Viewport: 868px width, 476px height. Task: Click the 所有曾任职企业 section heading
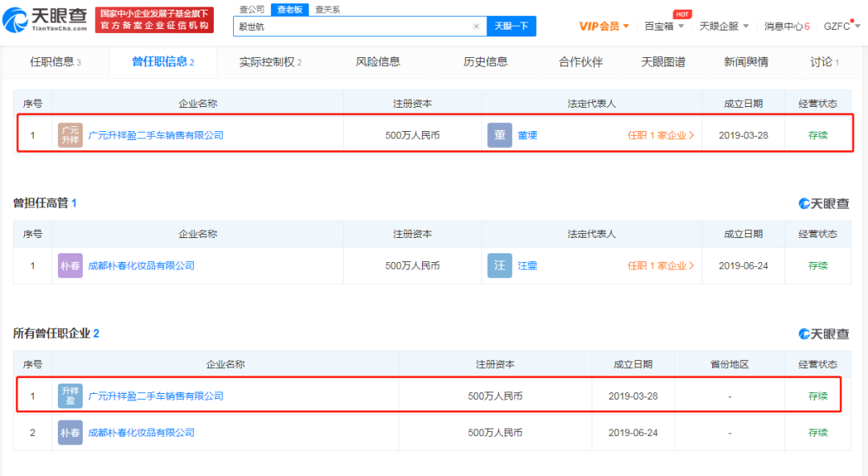56,333
